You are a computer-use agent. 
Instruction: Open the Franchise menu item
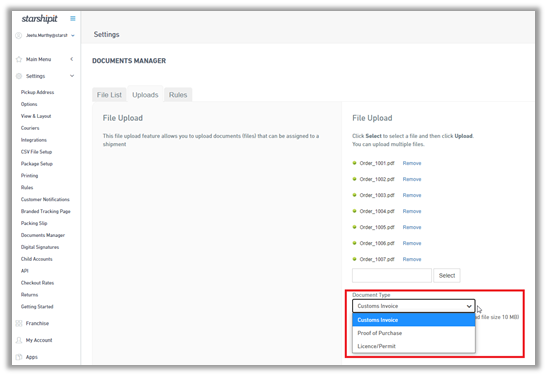click(37, 323)
